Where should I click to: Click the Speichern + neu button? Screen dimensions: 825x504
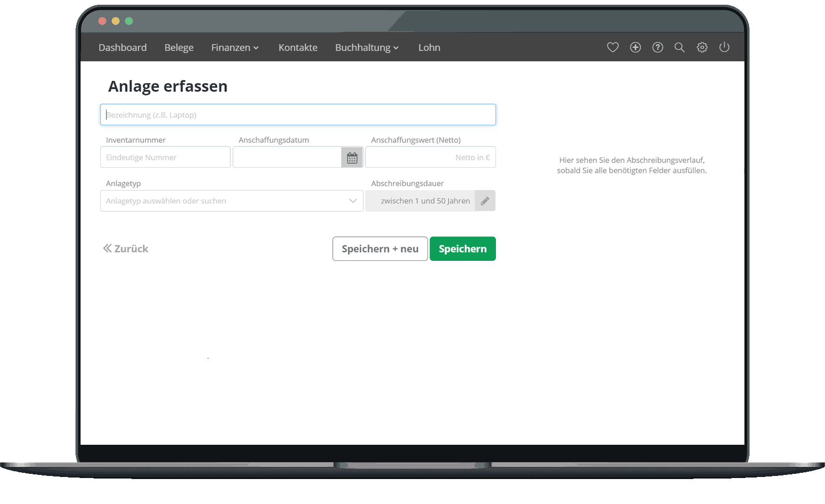380,249
